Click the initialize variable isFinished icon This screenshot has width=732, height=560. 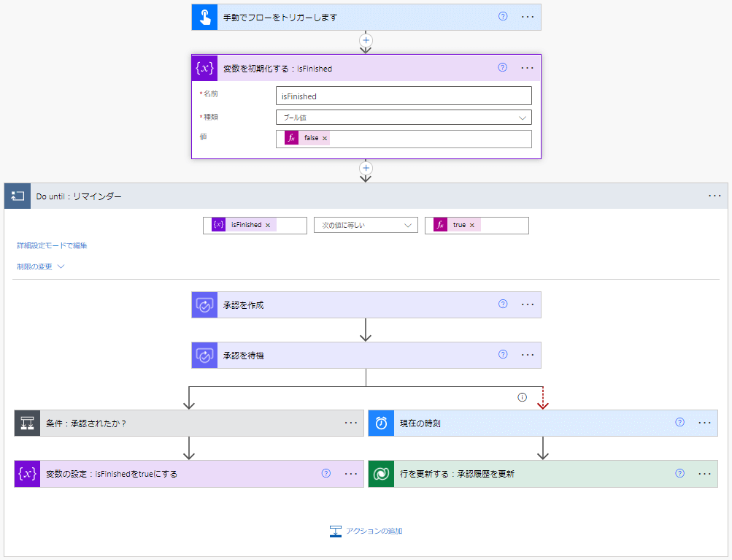(x=204, y=69)
